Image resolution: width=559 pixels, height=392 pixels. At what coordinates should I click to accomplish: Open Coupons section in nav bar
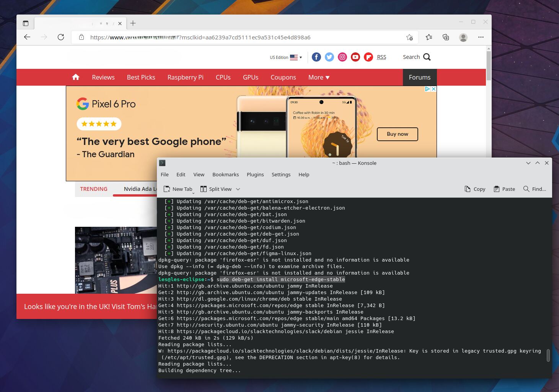pos(283,77)
